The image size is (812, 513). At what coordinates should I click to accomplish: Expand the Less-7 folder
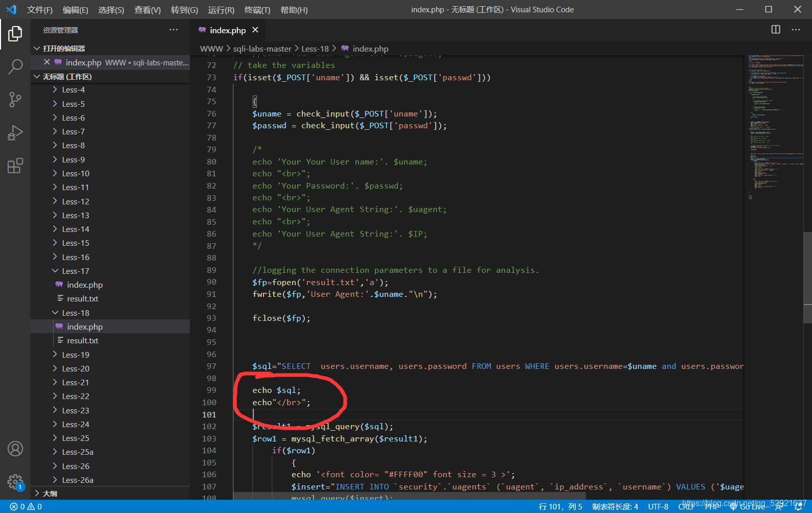click(x=110, y=132)
